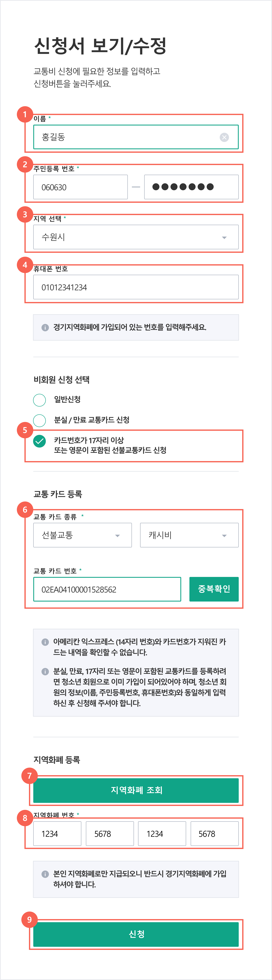
Task: Click the 주민등록 번호 front field 060630
Action: (80, 187)
